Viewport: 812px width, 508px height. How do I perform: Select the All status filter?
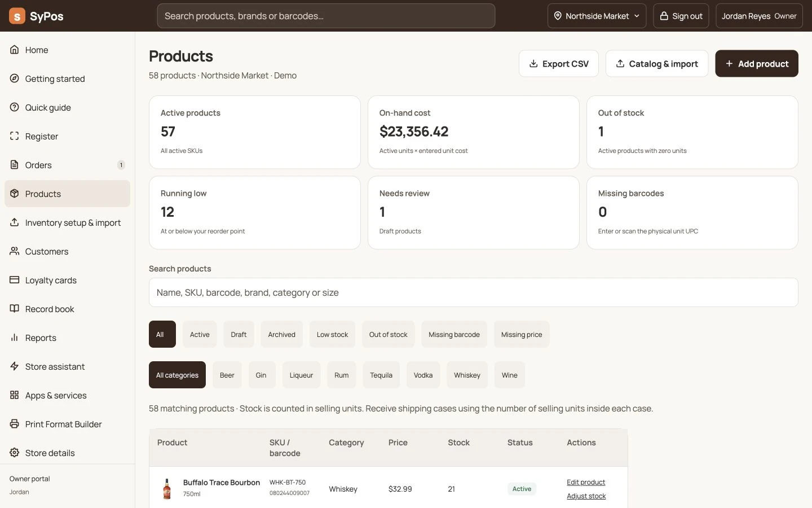(x=162, y=334)
